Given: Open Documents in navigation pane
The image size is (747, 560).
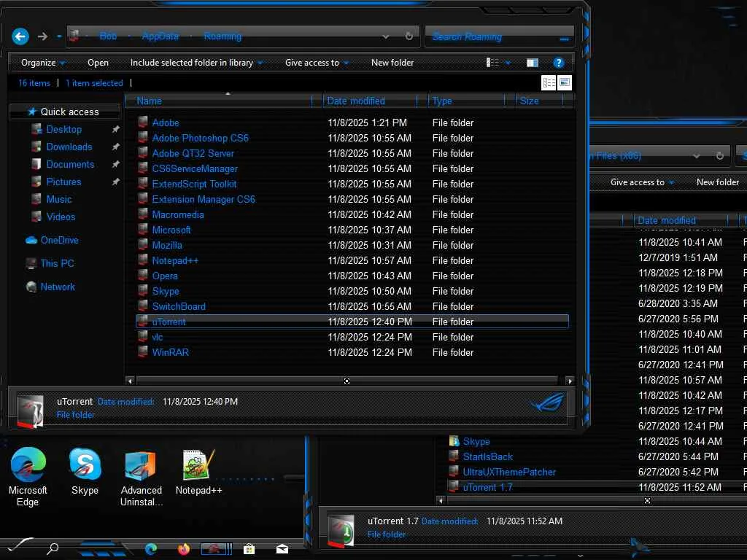Looking at the screenshot, I should [70, 164].
